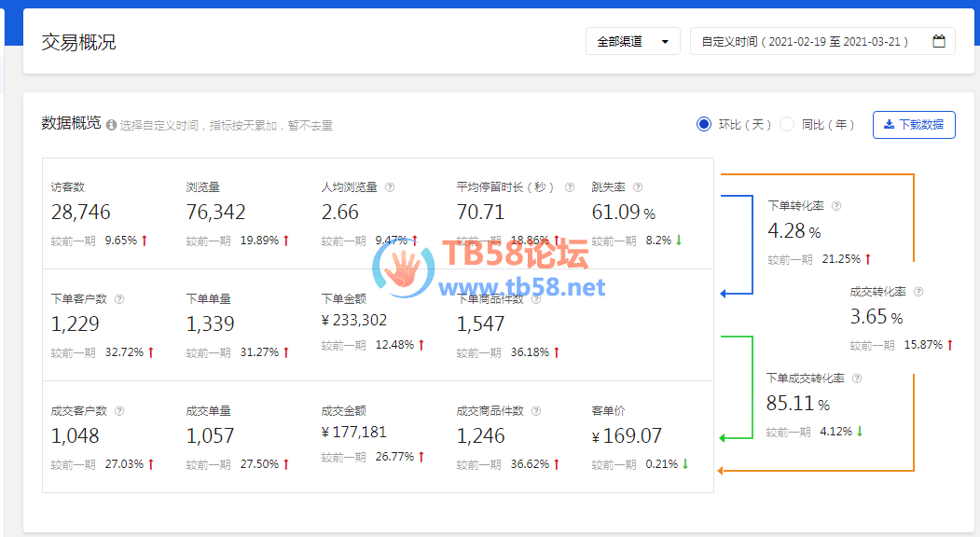Click help icon next to 人均浏览量
This screenshot has width=980, height=537.
pos(390,187)
